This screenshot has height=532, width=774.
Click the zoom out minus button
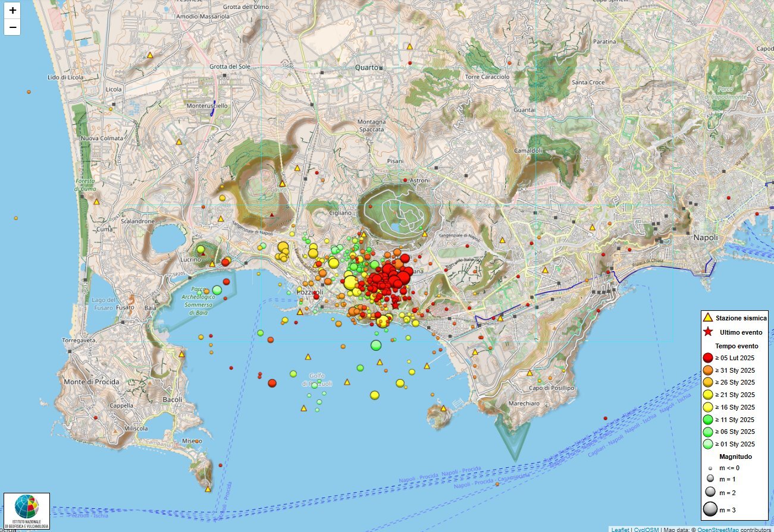click(x=12, y=27)
